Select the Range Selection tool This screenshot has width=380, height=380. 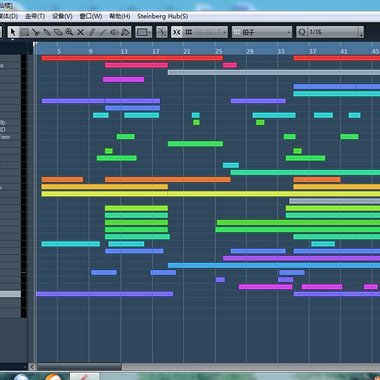click(x=24, y=32)
